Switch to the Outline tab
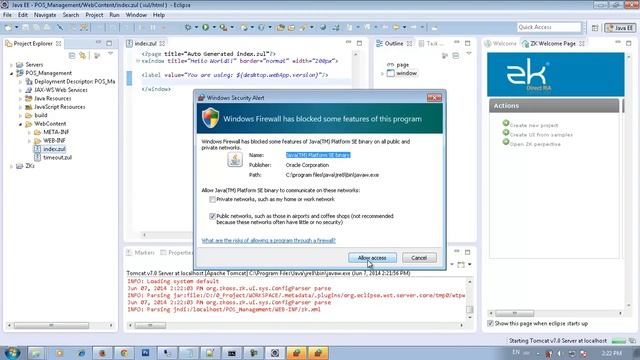640x360 pixels. (394, 43)
